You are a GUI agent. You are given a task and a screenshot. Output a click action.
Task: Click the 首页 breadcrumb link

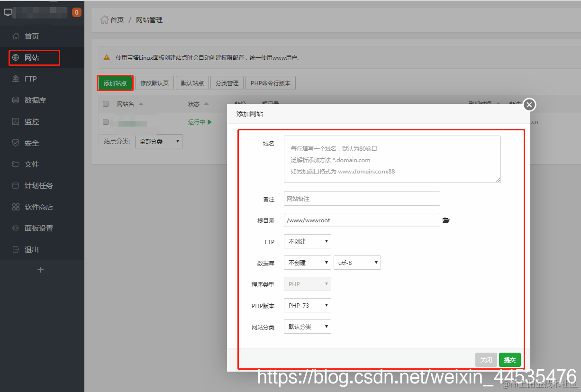click(x=117, y=20)
